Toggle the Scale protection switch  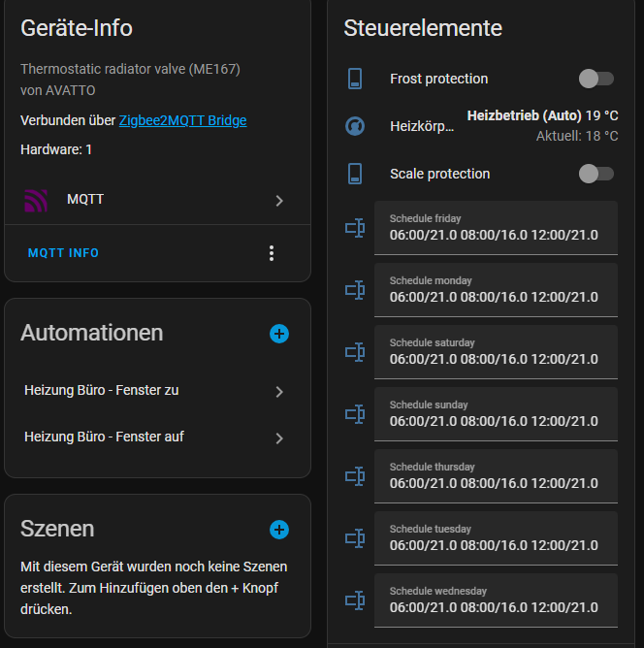[596, 174]
